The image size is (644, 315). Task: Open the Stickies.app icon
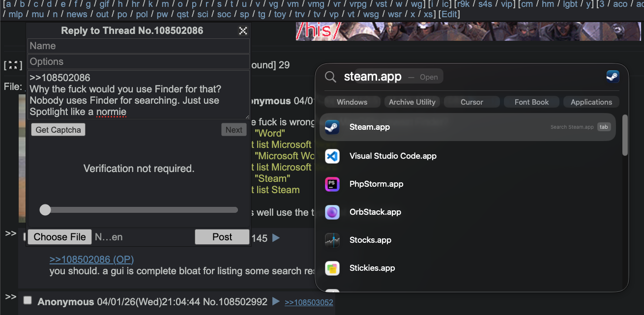click(332, 268)
